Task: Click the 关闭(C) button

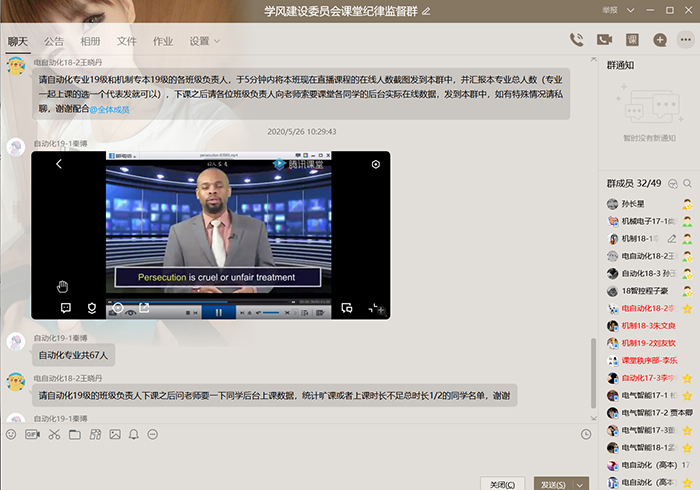Action: coord(502,484)
